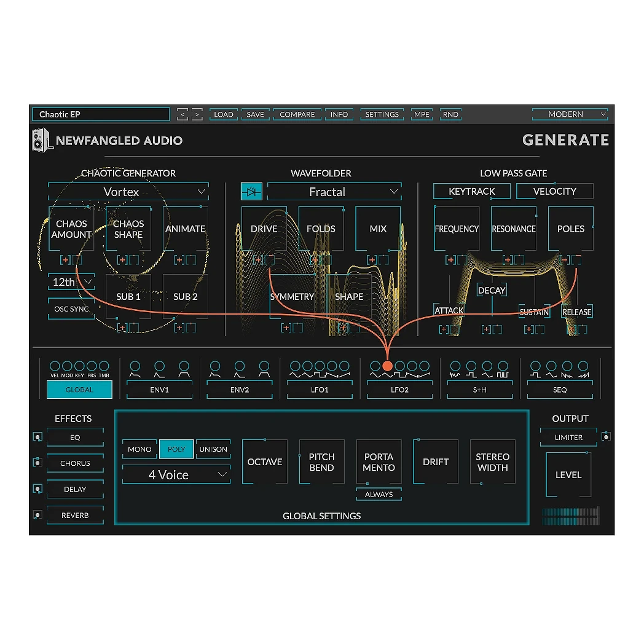Open the ENV2 tab
This screenshot has width=644, height=644.
tap(240, 390)
